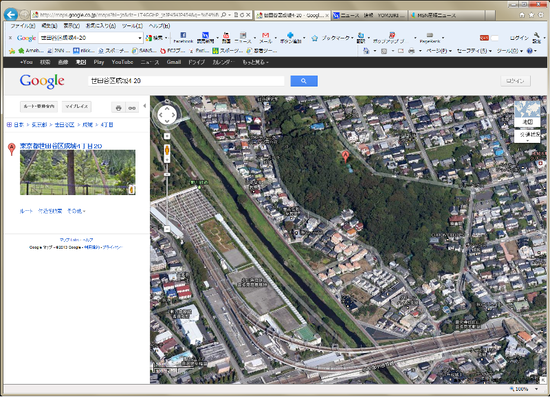The width and height of the screenshot is (550, 397).
Task: Open the Google toolbar search box dropdown
Action: coord(140,38)
